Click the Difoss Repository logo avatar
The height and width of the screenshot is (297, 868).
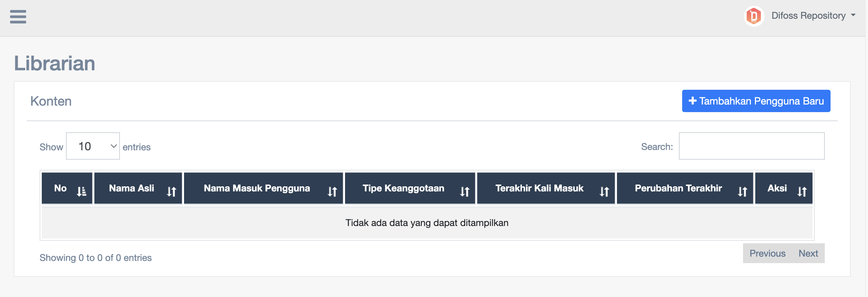(753, 16)
